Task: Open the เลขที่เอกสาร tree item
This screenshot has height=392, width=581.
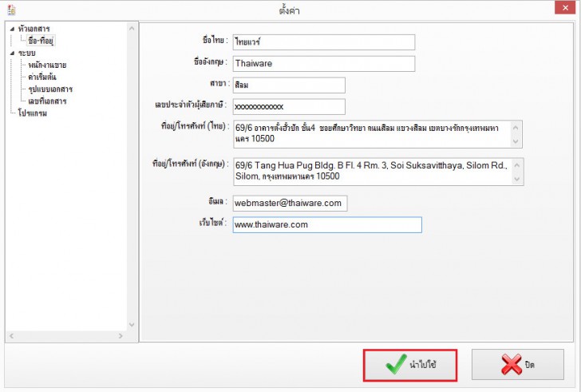Action: [x=47, y=101]
